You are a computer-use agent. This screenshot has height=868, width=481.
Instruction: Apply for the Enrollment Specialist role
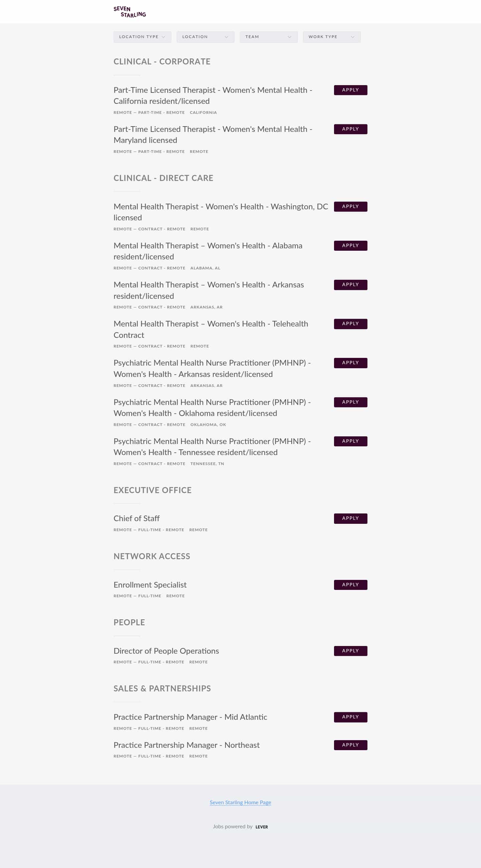coord(350,585)
